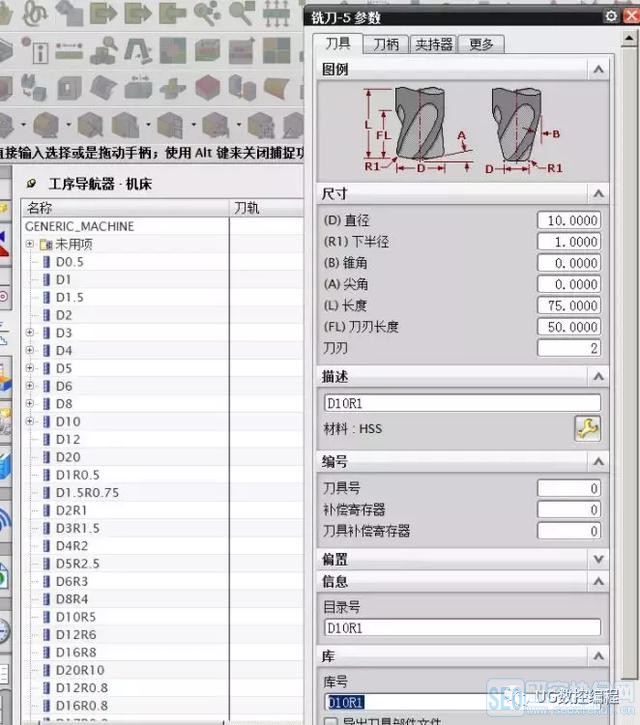Click the (D) 直径 value field

pyautogui.click(x=569, y=220)
